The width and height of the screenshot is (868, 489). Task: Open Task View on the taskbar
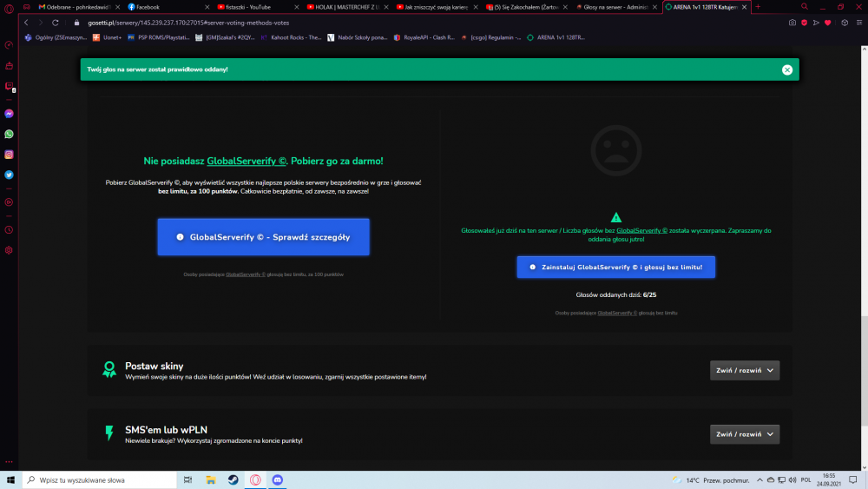(187, 480)
